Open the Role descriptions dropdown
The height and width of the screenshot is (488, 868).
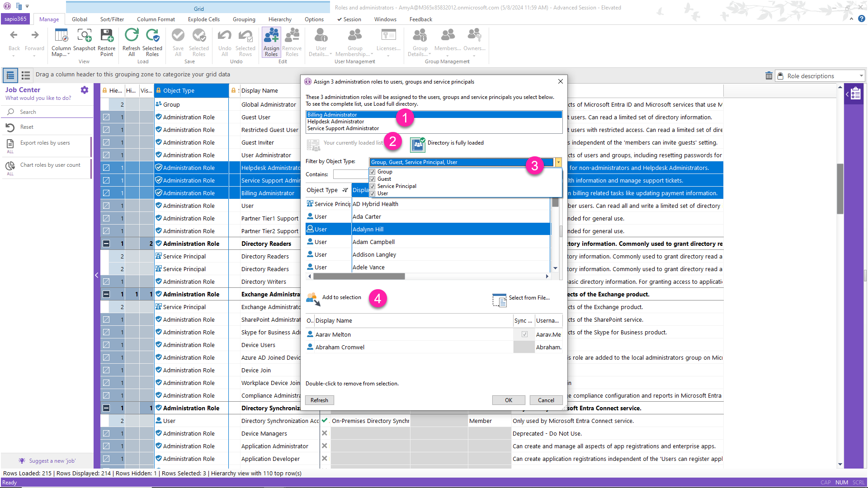(x=861, y=76)
